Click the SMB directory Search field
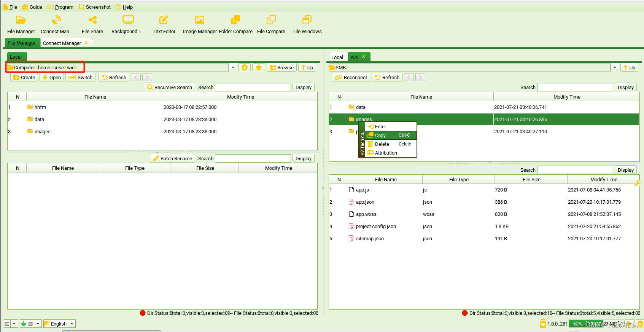644x332 pixels. (x=575, y=87)
